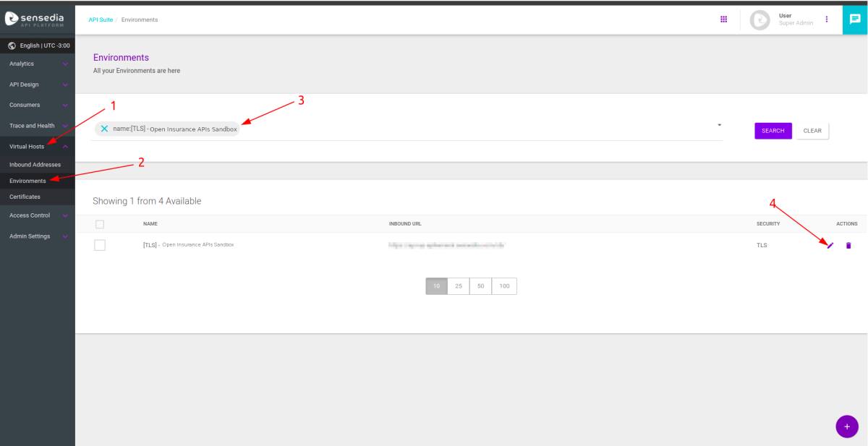Screen dimensions: 868x446
Task: Open the user options kebab menu
Action: (x=827, y=20)
